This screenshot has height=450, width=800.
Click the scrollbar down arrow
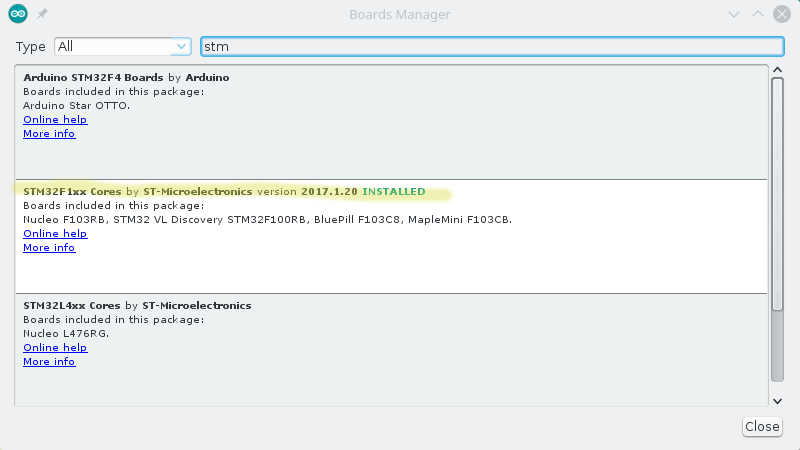pyautogui.click(x=777, y=400)
